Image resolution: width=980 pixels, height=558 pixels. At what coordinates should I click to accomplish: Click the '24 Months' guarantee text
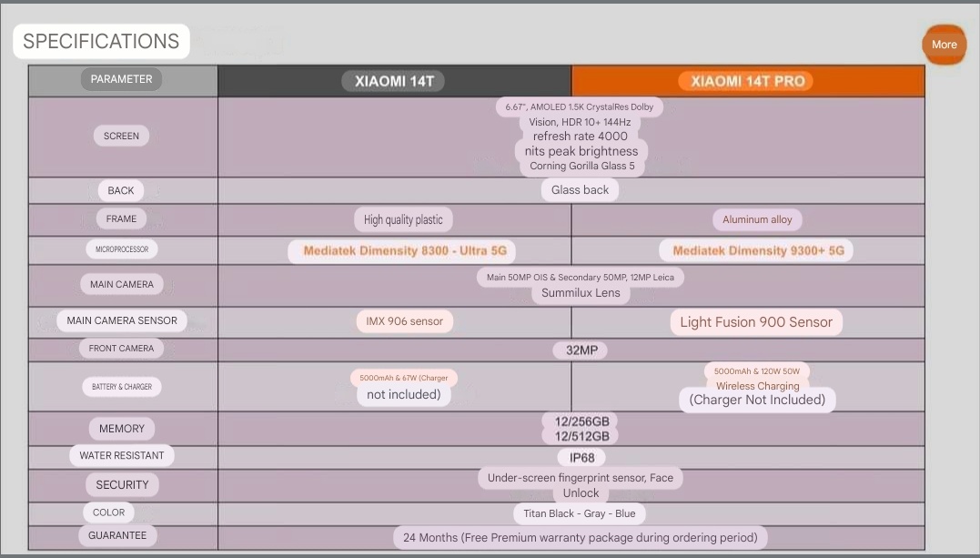pos(430,537)
